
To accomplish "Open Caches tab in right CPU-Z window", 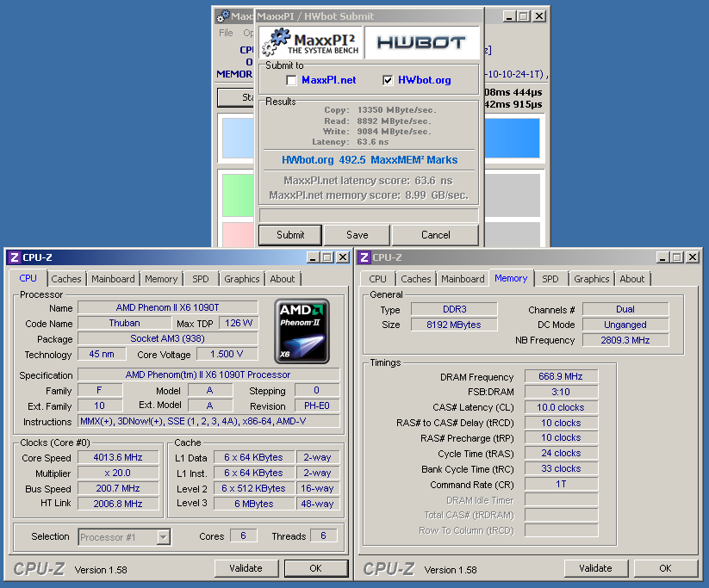I will [416, 279].
